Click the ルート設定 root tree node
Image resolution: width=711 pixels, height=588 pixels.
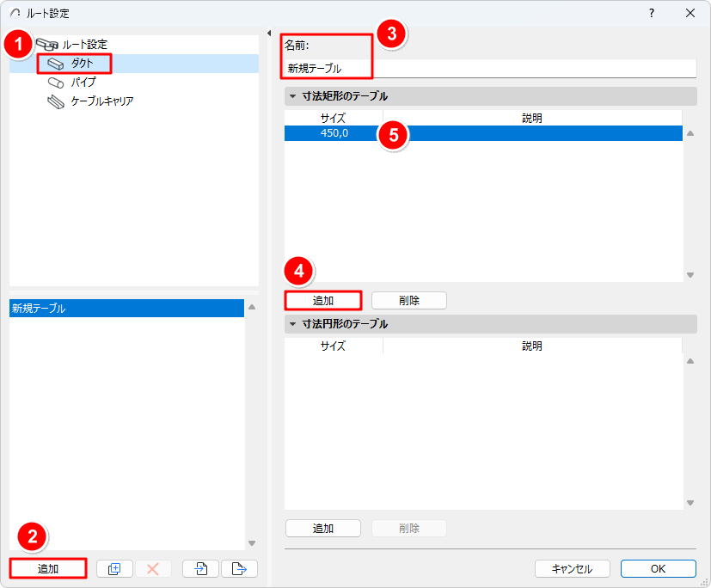[84, 45]
